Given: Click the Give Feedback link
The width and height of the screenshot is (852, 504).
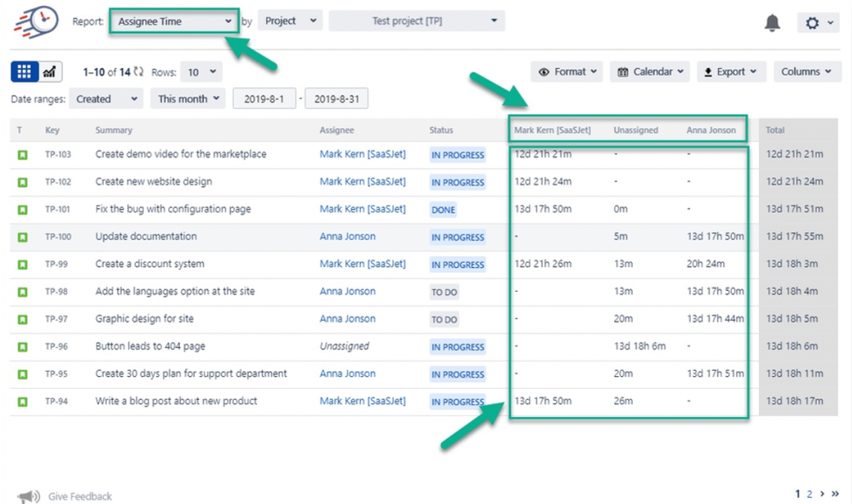Looking at the screenshot, I should pyautogui.click(x=80, y=496).
